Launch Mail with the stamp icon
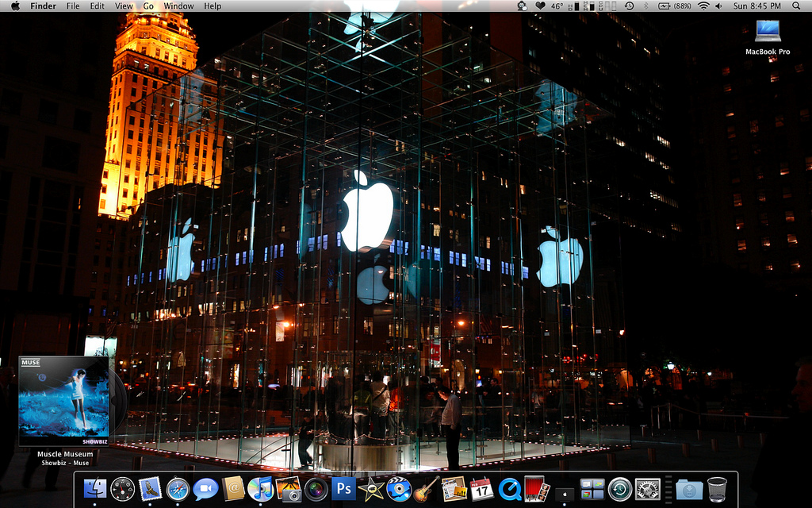This screenshot has width=812, height=508. 151,488
